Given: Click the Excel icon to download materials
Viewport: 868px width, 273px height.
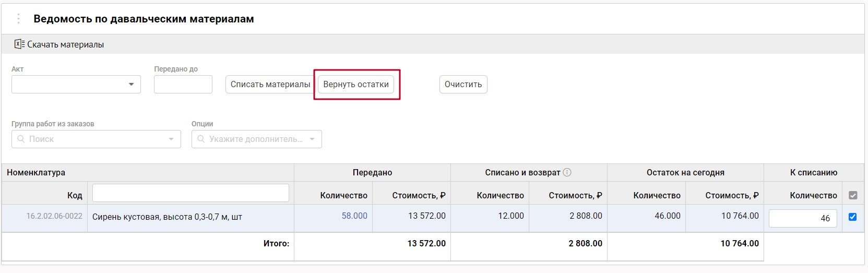Looking at the screenshot, I should tap(19, 44).
